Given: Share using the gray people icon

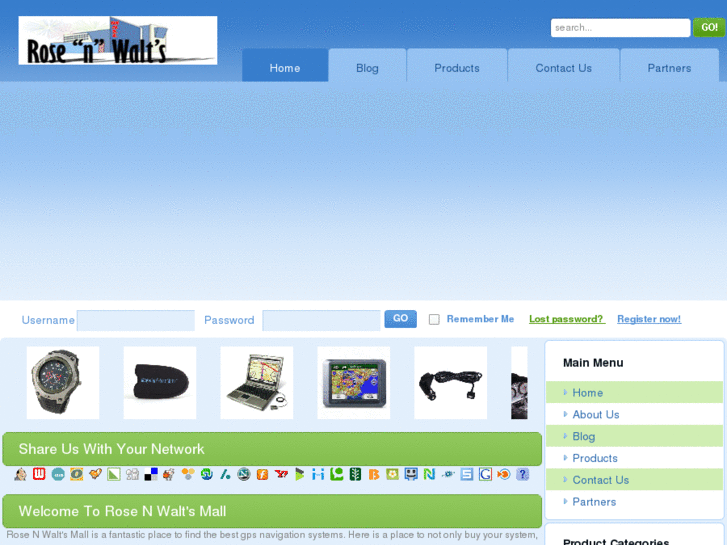Looking at the screenshot, I should point(132,474).
